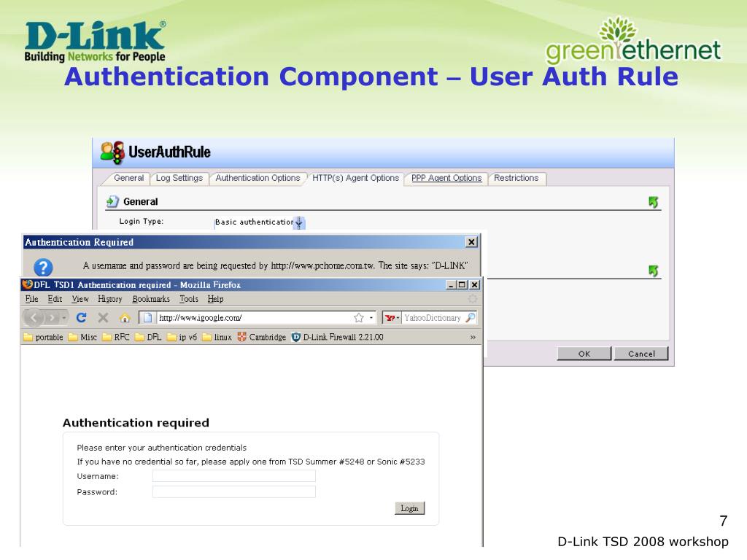Viewport: 747px width, 560px height.
Task: Minimize the Firefox window
Action: point(451,285)
